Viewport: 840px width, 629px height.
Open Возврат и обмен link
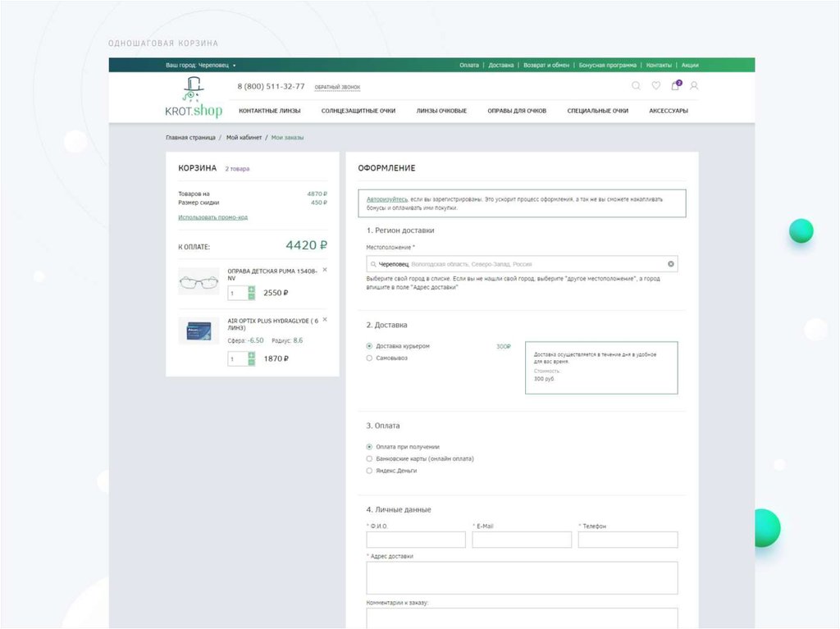[546, 66]
